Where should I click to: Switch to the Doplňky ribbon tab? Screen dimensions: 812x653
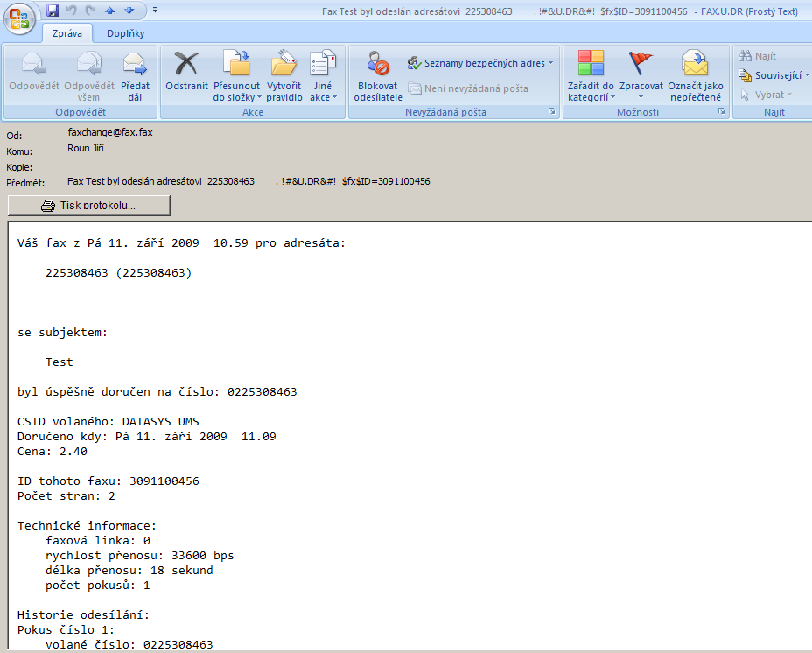tap(125, 33)
